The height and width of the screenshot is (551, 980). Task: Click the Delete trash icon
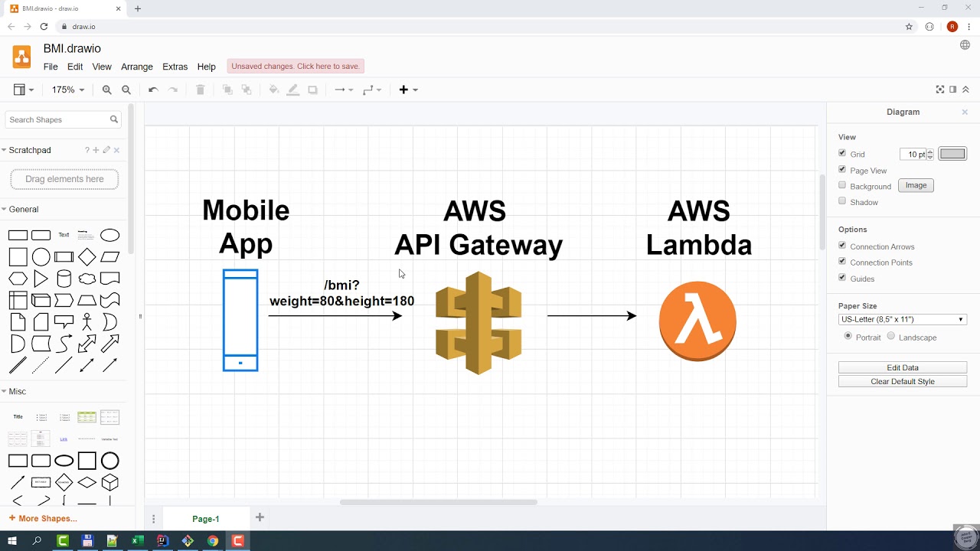pyautogui.click(x=201, y=90)
